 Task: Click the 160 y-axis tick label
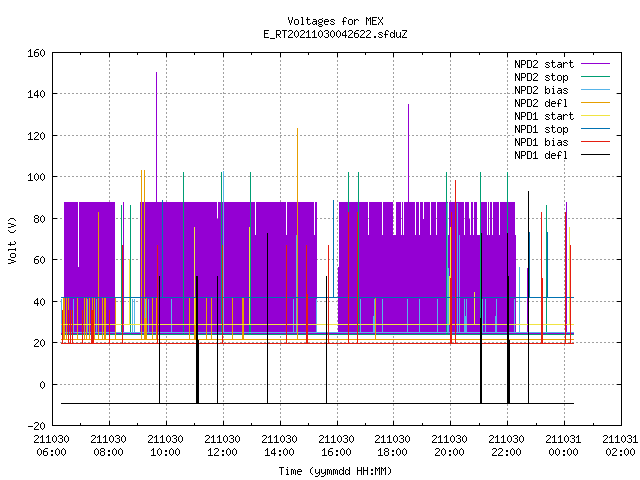point(36,53)
